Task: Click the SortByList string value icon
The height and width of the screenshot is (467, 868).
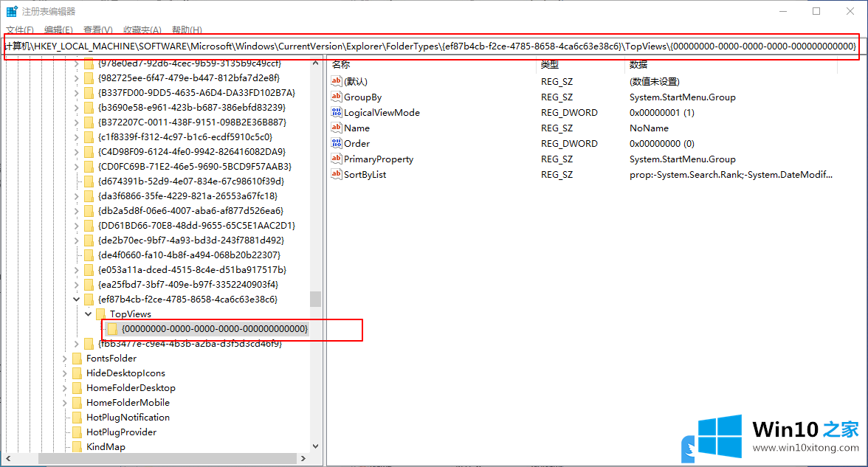Action: point(337,175)
